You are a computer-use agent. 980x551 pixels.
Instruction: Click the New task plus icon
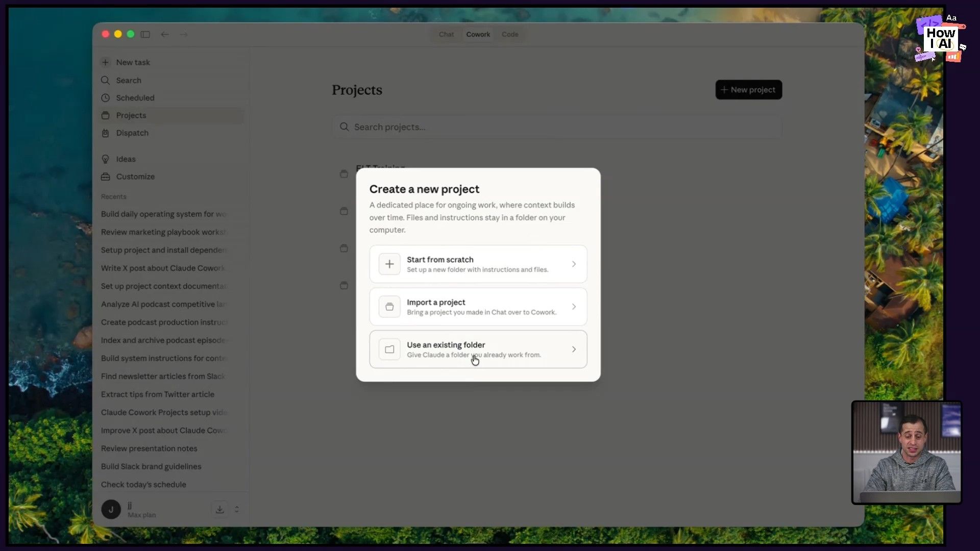[106, 62]
